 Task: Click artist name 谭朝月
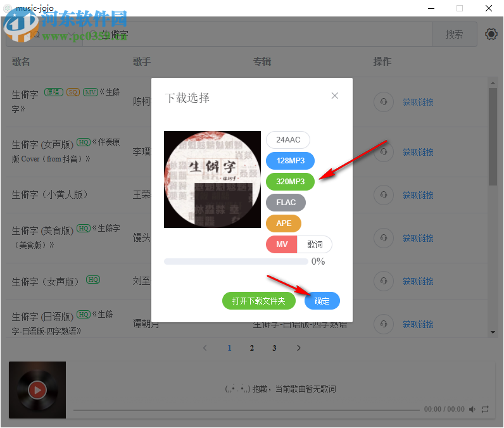pyautogui.click(x=146, y=324)
